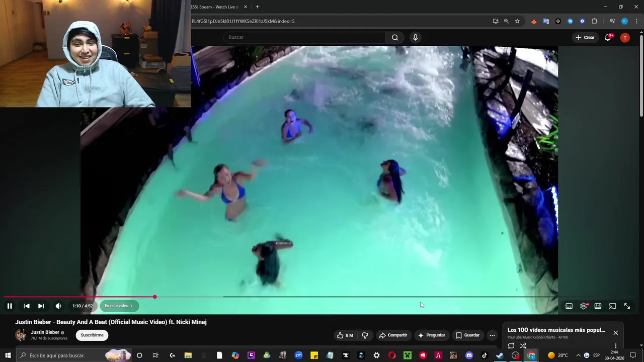
Task: Dislike the video with thumbs down
Action: (365, 335)
